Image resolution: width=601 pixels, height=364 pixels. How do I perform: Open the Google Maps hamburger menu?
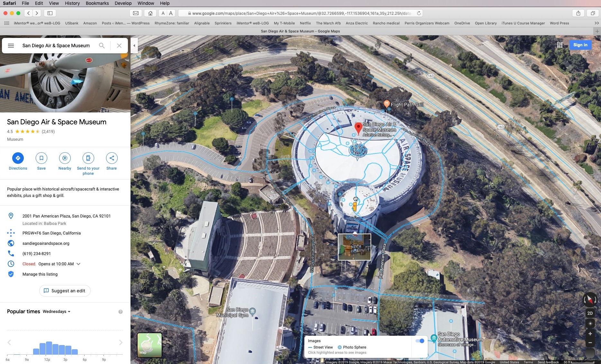coord(11,46)
